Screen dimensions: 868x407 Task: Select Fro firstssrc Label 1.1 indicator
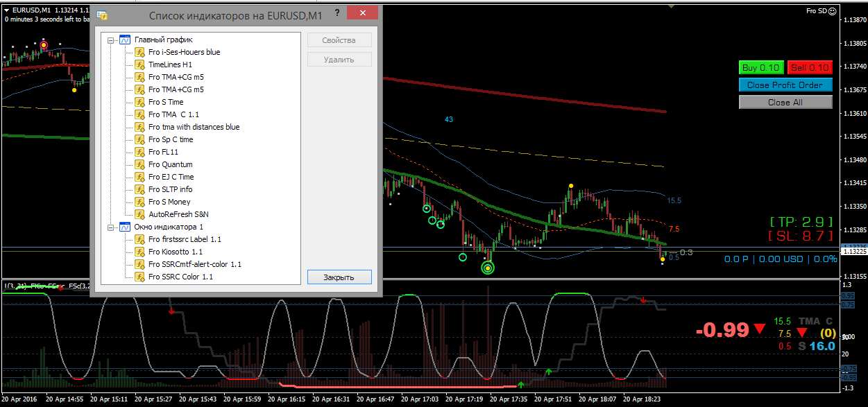click(x=185, y=239)
